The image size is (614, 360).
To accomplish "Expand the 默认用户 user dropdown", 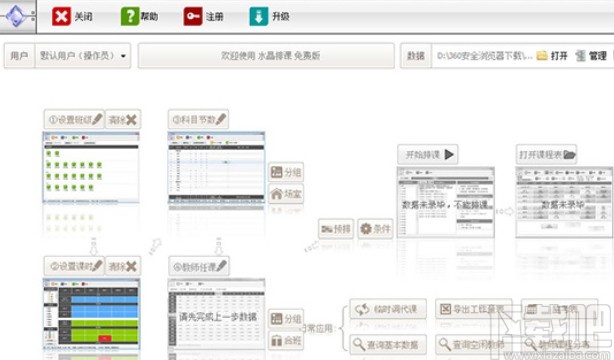I will [x=83, y=56].
